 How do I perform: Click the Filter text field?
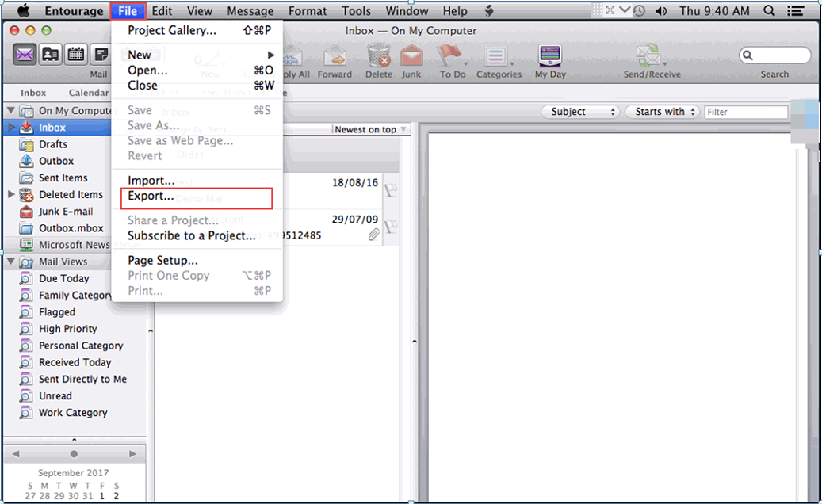click(745, 112)
